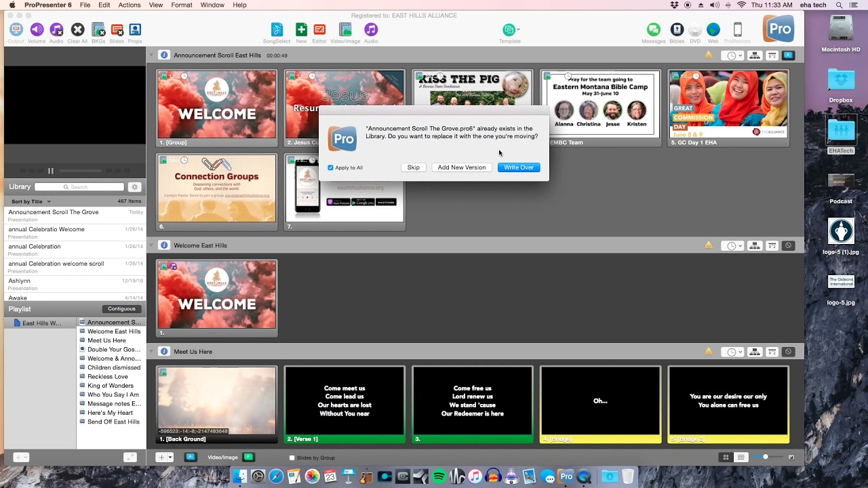Uncheck the Apply to All checkbox
This screenshot has height=488, width=868.
330,167
